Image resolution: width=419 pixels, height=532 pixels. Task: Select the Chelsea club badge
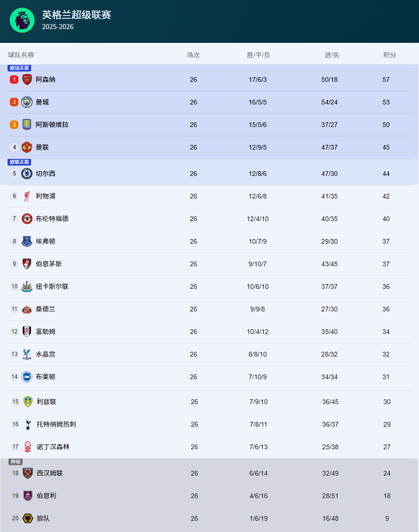(x=27, y=174)
